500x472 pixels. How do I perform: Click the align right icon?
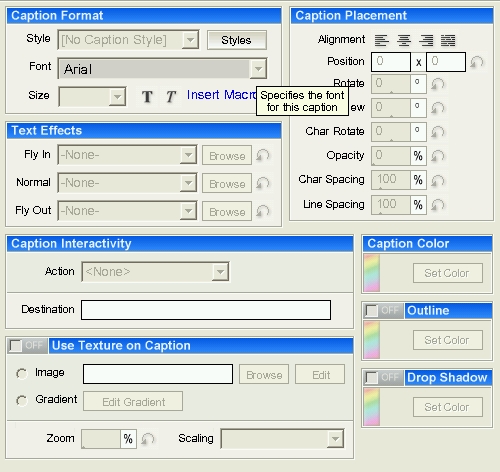pyautogui.click(x=426, y=40)
